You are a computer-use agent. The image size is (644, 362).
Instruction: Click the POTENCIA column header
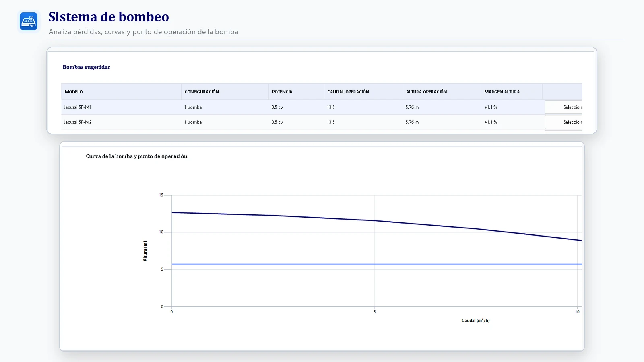(x=282, y=92)
